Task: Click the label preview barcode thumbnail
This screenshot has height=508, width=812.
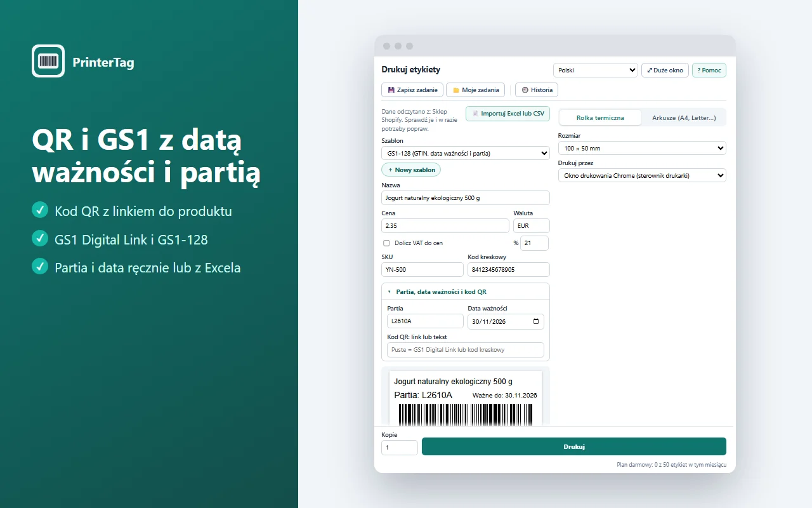Action: 466,415
